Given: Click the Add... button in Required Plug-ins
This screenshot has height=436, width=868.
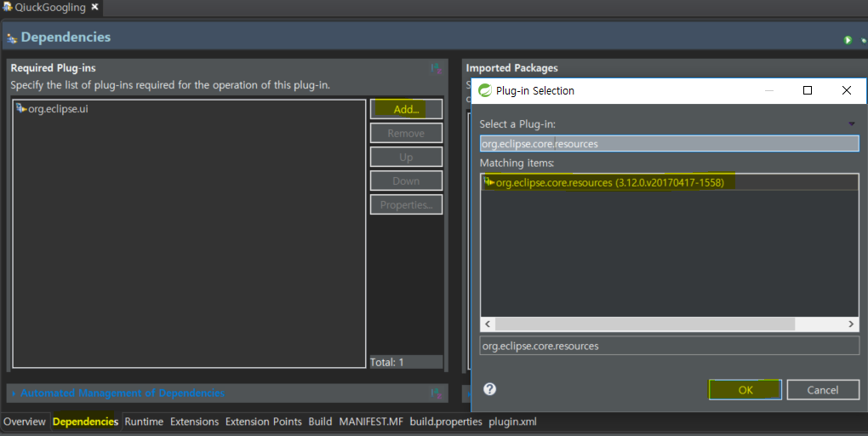Looking at the screenshot, I should pos(406,109).
